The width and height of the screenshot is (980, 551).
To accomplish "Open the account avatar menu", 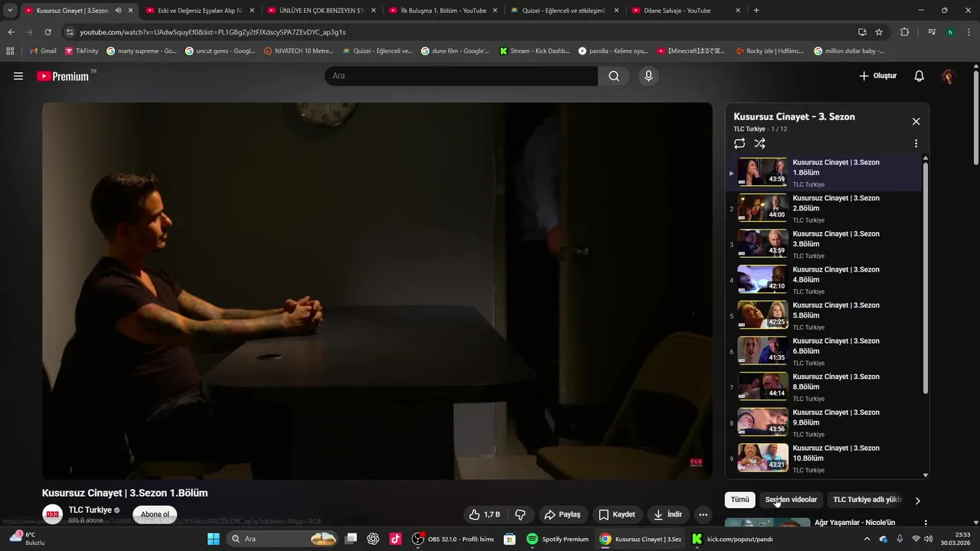I will tap(949, 76).
